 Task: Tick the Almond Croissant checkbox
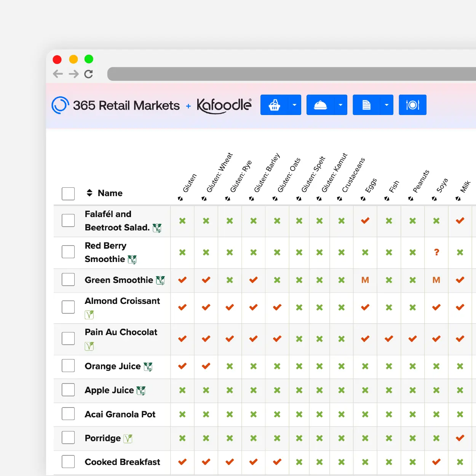68,307
